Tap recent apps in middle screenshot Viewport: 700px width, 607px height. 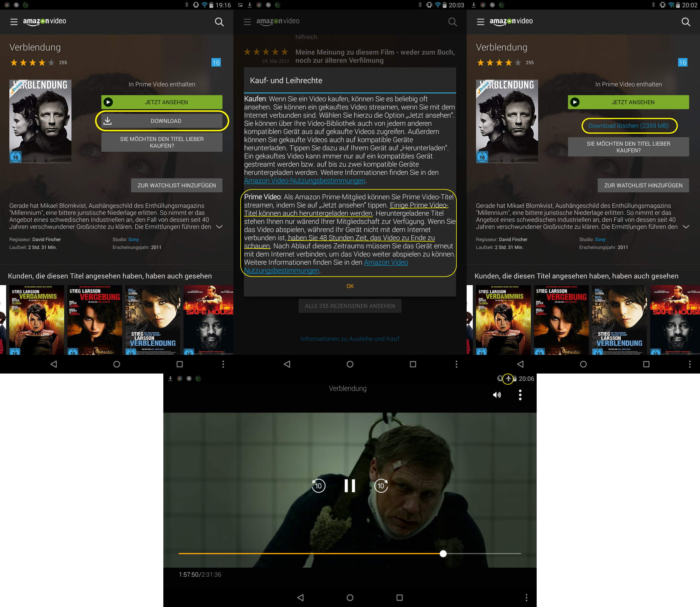413,364
